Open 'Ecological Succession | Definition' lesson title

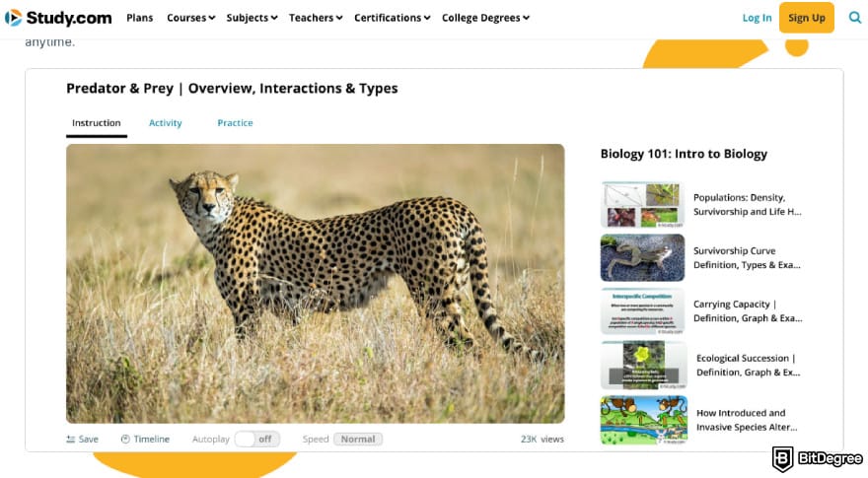[748, 365]
